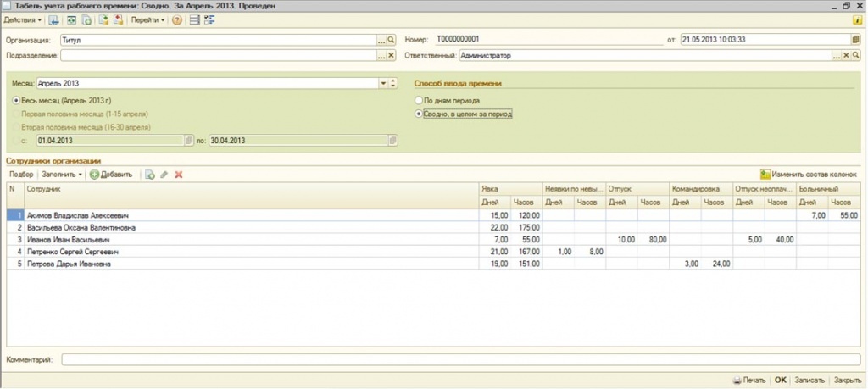The height and width of the screenshot is (389, 868).
Task: Click Изменить состав колонок
Action: [x=809, y=174]
